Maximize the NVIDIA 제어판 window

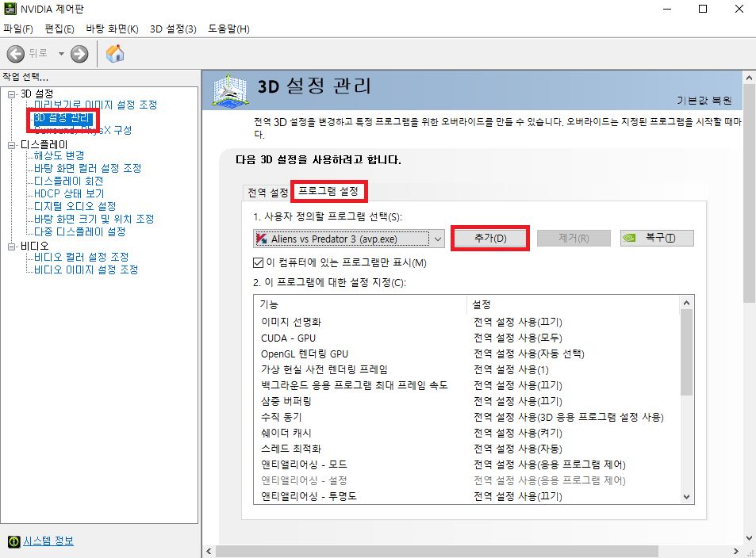(x=703, y=10)
